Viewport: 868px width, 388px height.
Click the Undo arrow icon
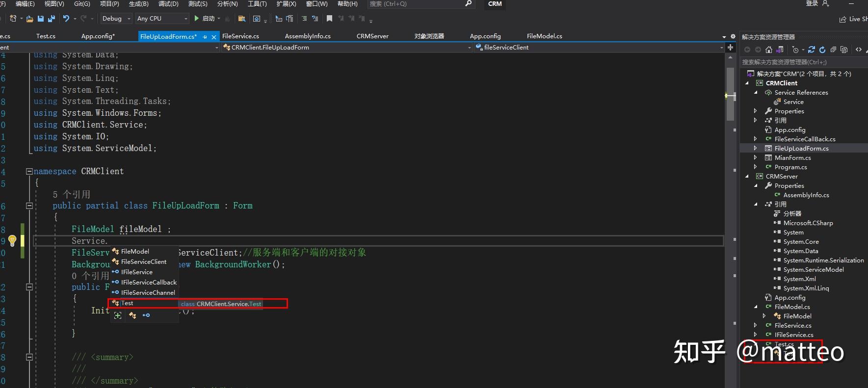(66, 18)
